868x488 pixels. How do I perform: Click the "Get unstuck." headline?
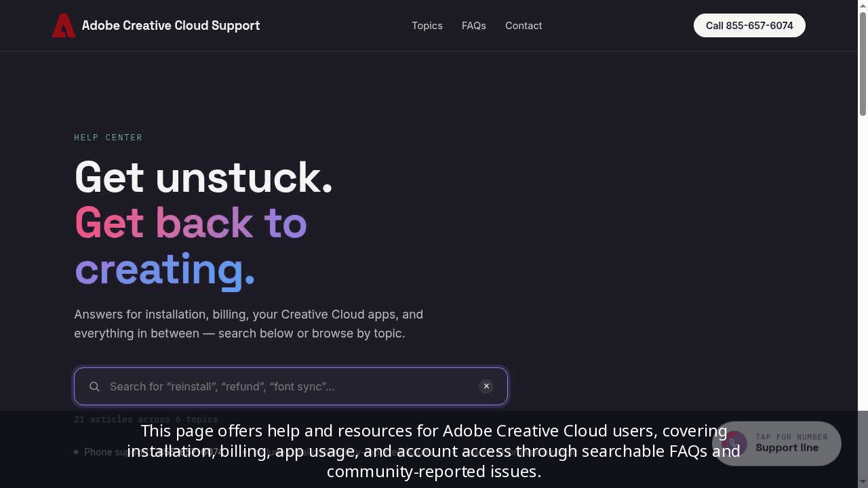click(203, 178)
